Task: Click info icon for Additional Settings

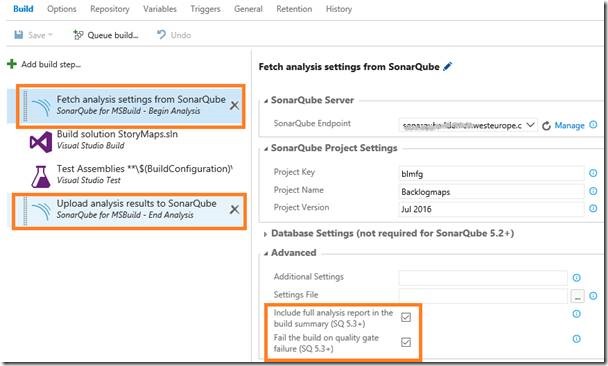Action: tap(577, 277)
